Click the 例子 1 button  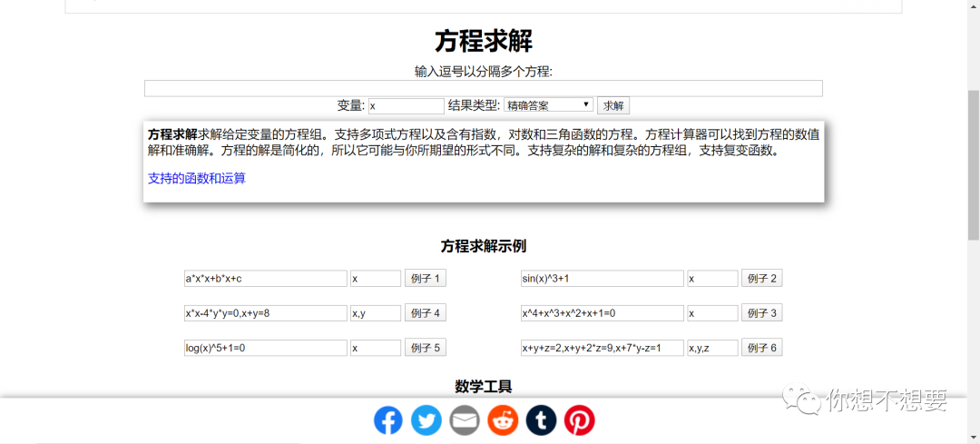pyautogui.click(x=425, y=278)
